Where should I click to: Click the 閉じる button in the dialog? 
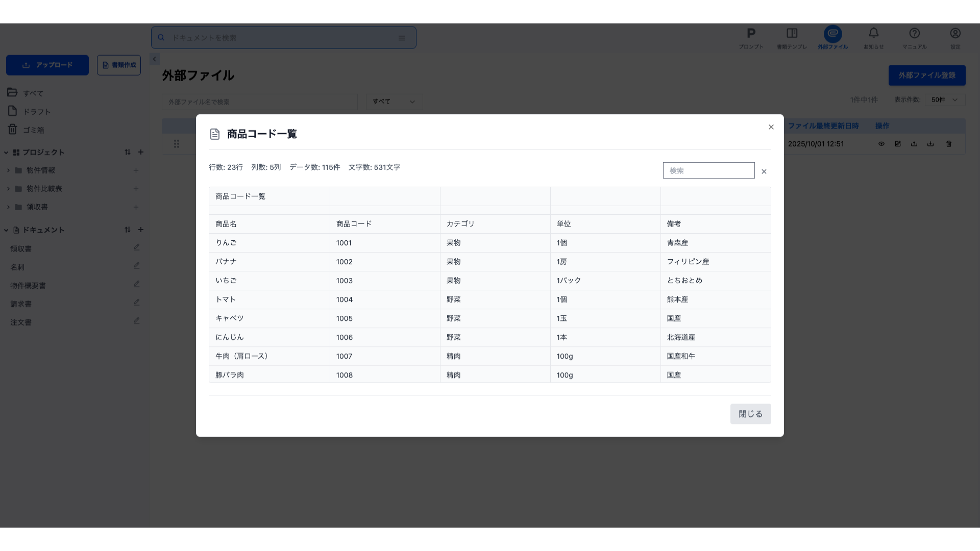click(x=750, y=414)
